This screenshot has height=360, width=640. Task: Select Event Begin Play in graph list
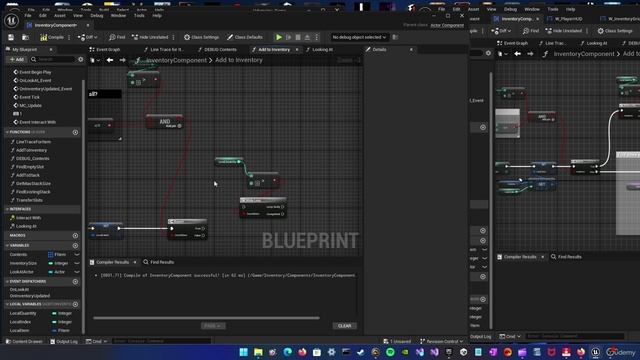coord(35,72)
